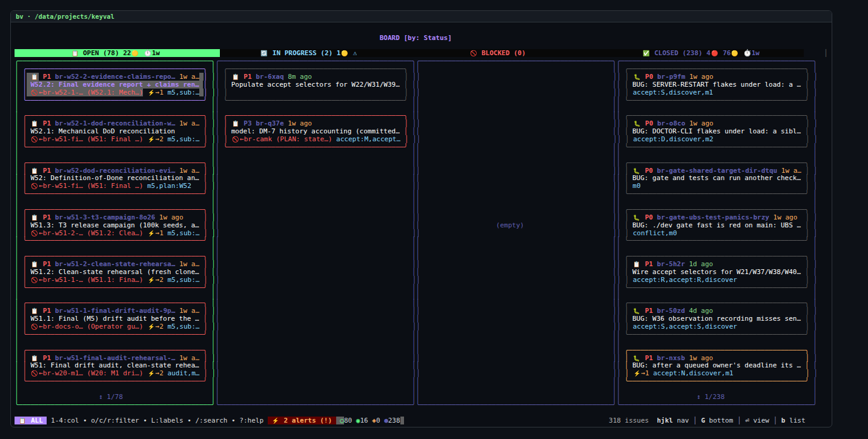Click the lightning icon on br-nxsb card
This screenshot has width=868, height=439.
point(637,374)
